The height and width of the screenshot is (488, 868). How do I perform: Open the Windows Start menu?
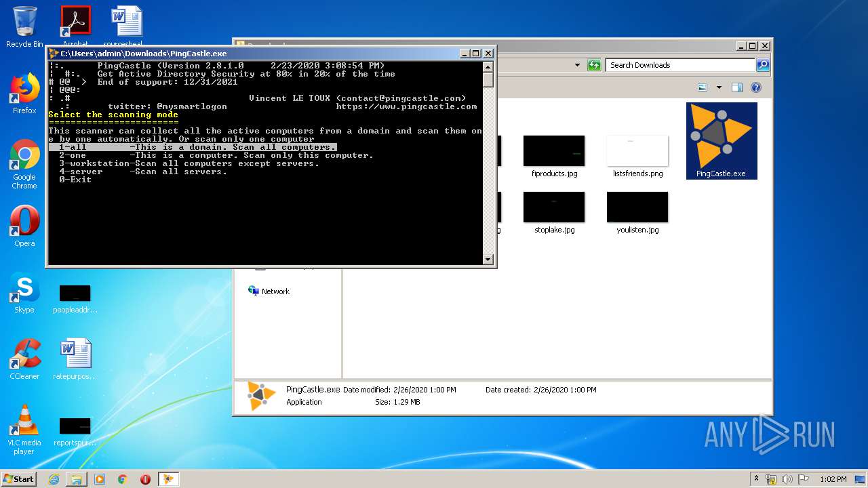tap(19, 479)
